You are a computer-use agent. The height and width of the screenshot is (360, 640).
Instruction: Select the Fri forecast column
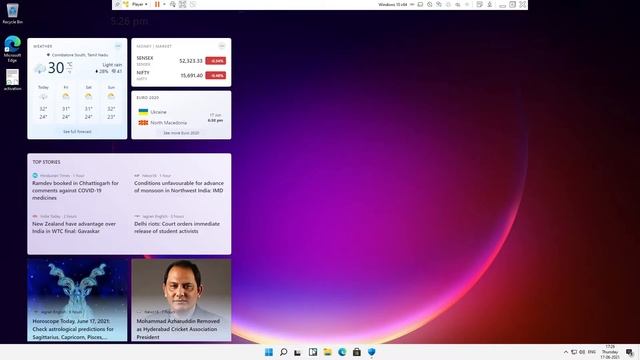66,103
